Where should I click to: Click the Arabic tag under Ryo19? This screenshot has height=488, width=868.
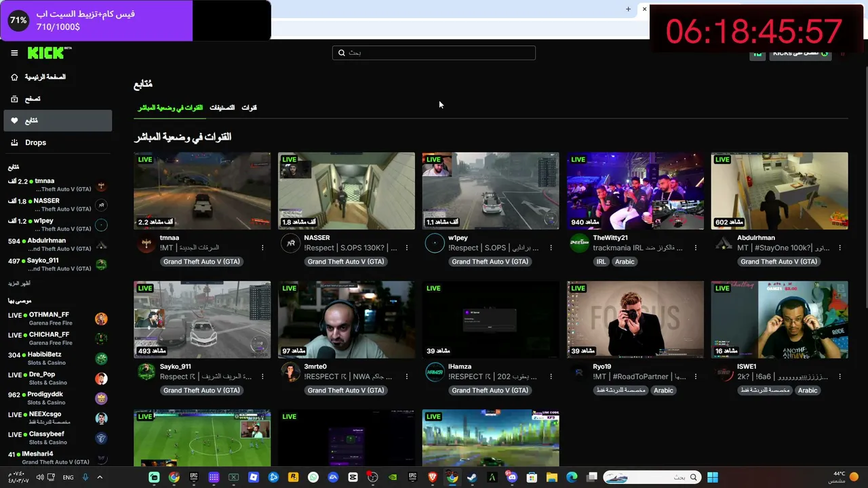[x=663, y=390]
